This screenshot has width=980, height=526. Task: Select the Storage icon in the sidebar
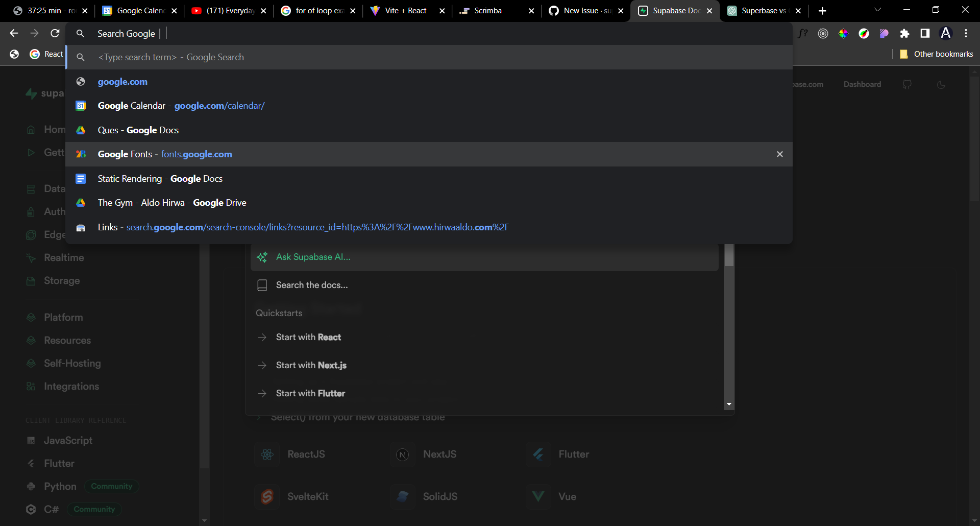[x=31, y=280]
